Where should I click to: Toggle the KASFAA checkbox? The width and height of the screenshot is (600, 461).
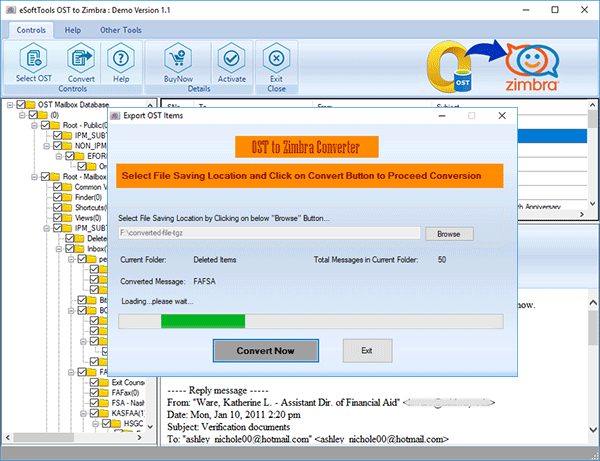pyautogui.click(x=95, y=413)
